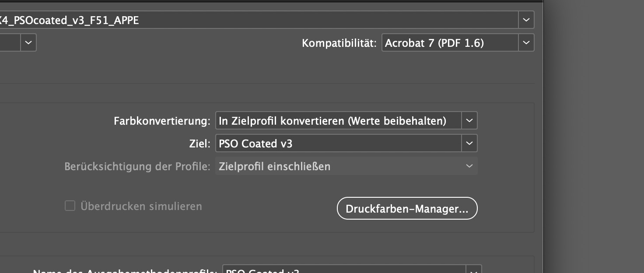
Task: Open the PDF preset chevron beside X4_PSOcoated_v3_F51_APPE
Action: coord(526,20)
